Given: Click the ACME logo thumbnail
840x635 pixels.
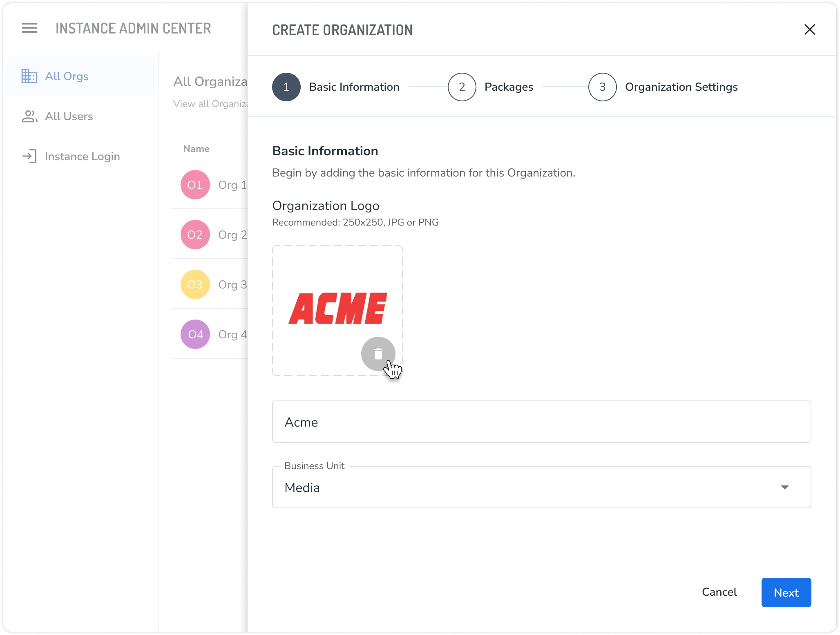Looking at the screenshot, I should pyautogui.click(x=337, y=309).
